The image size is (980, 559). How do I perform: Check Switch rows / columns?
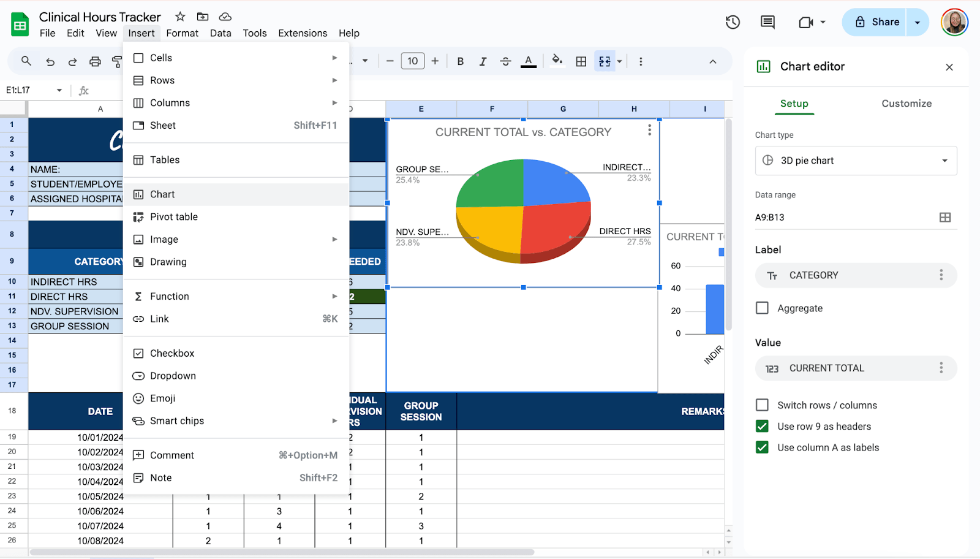click(x=762, y=405)
